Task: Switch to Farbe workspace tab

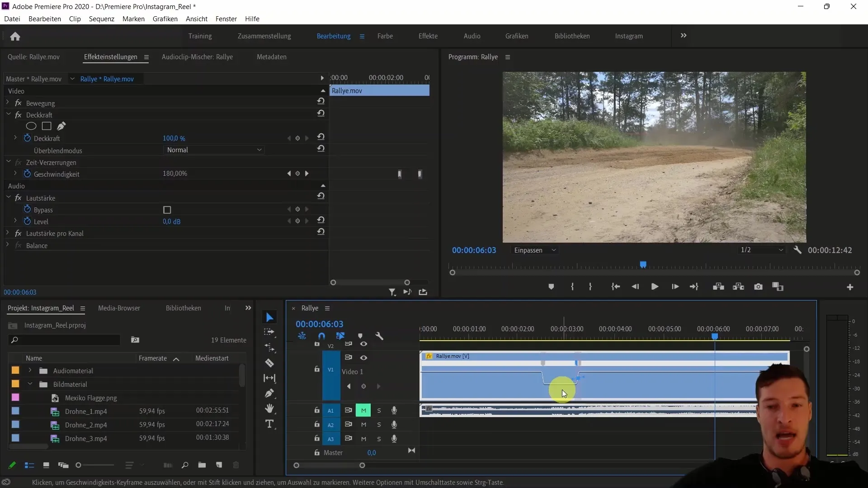Action: point(385,36)
